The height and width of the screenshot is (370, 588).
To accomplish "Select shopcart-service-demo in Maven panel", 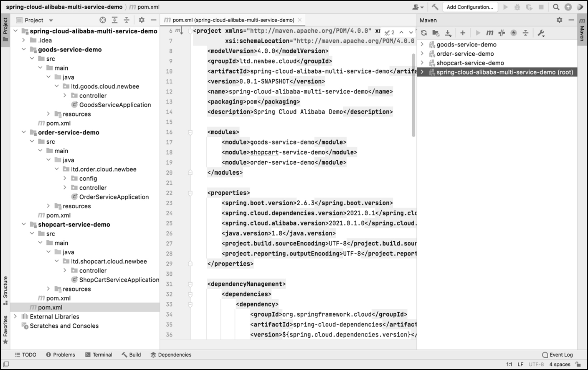I will [x=470, y=63].
